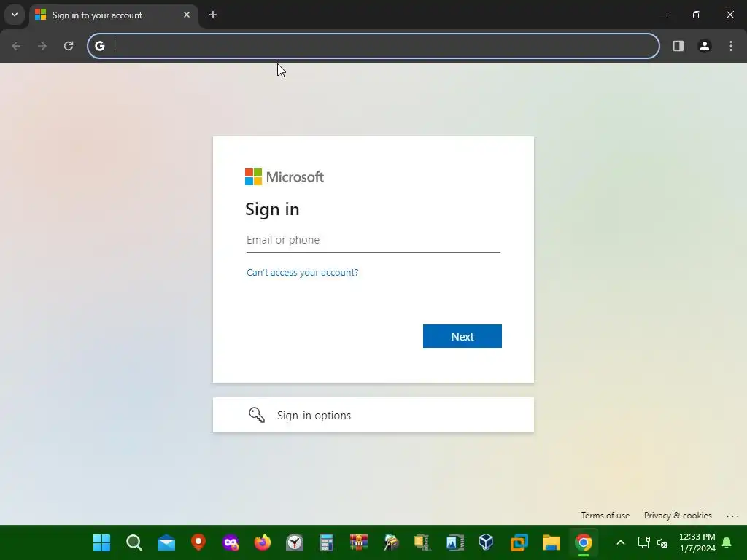Focus the browser address bar
Viewport: 747px width, 560px height.
pos(373,46)
